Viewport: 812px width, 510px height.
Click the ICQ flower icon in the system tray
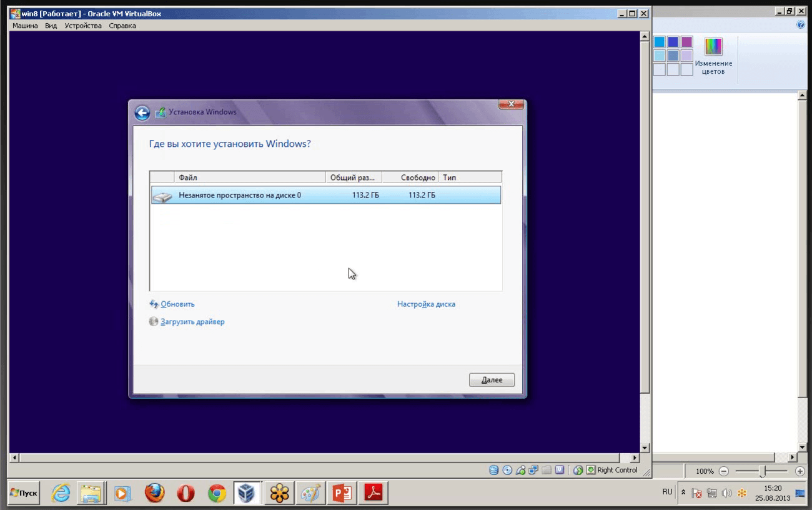pyautogui.click(x=742, y=493)
